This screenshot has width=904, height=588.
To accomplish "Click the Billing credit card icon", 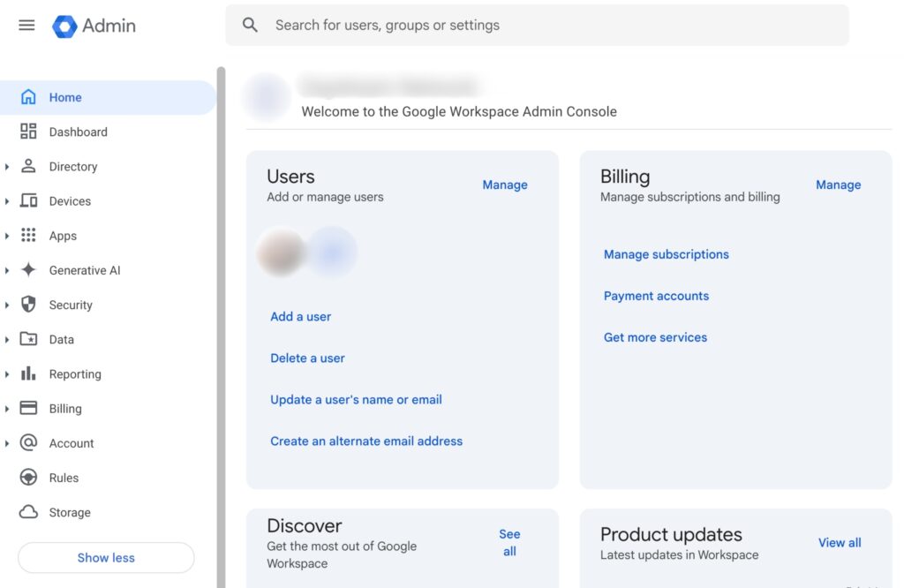I will point(28,408).
